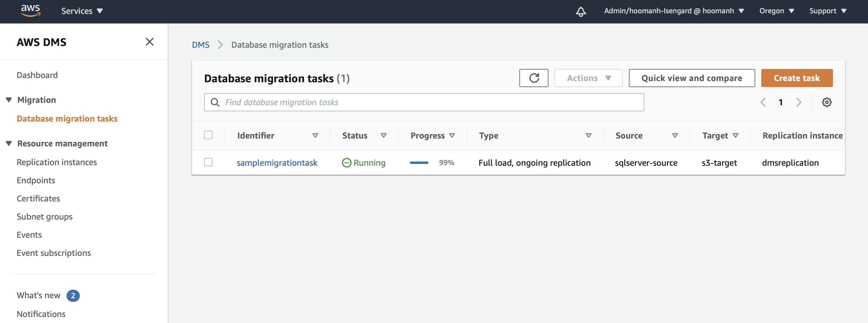Open Certificates in sidebar
Screen dimensions: 868x323
(x=38, y=199)
